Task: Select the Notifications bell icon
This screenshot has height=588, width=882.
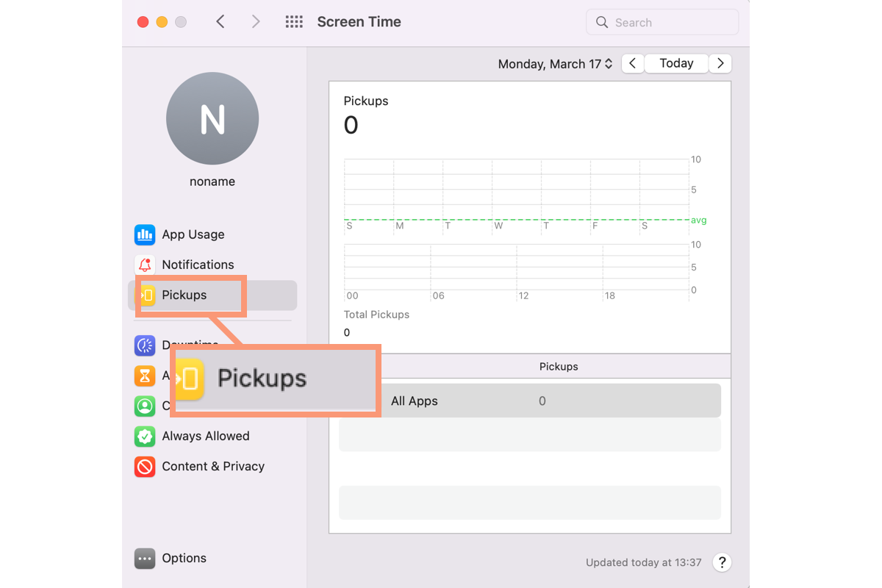Action: click(x=145, y=265)
